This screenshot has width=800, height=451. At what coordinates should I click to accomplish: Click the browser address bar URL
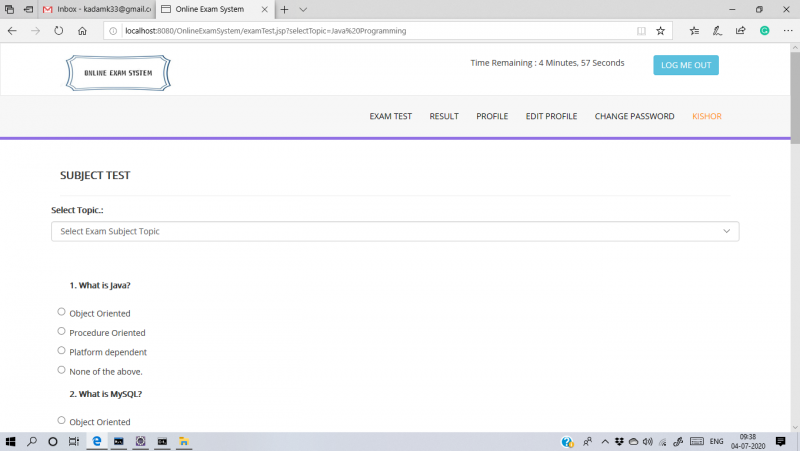coord(265,31)
